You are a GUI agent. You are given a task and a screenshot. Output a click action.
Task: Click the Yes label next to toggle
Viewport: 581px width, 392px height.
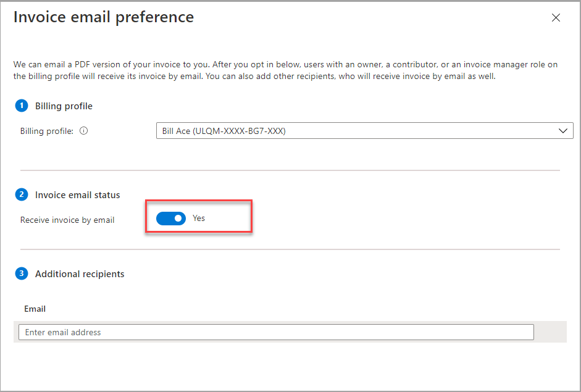[199, 219]
